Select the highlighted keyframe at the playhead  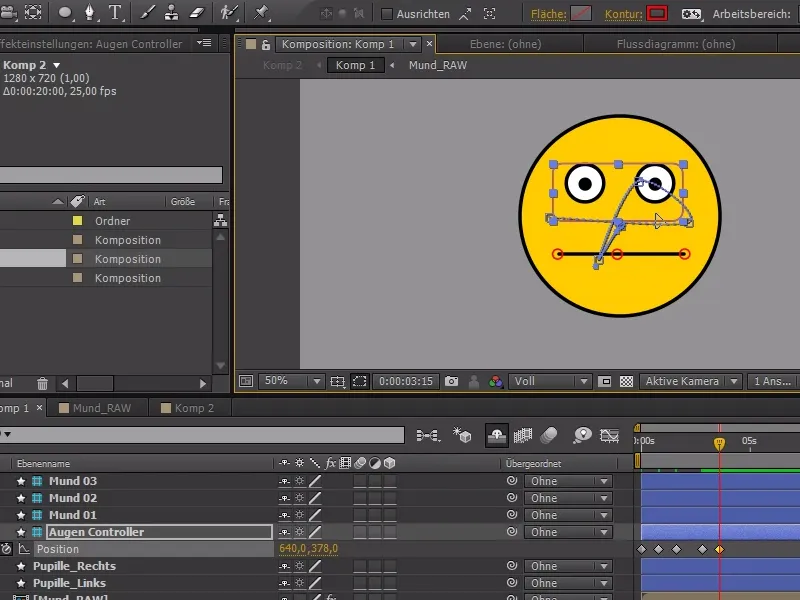click(719, 549)
